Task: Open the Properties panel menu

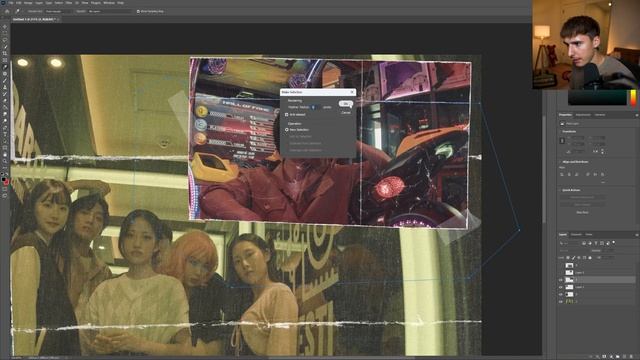Action: click(637, 115)
